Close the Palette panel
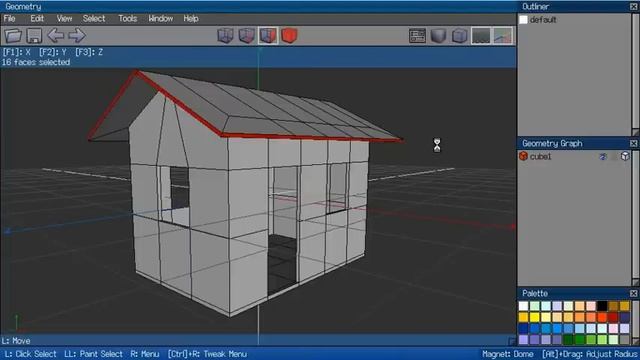 coord(633,293)
